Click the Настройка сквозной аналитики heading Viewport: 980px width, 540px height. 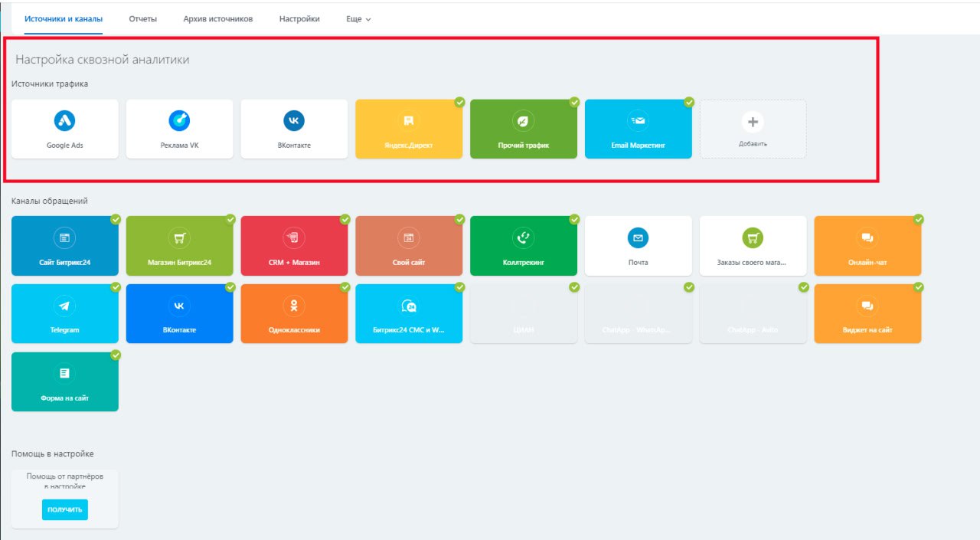[103, 59]
